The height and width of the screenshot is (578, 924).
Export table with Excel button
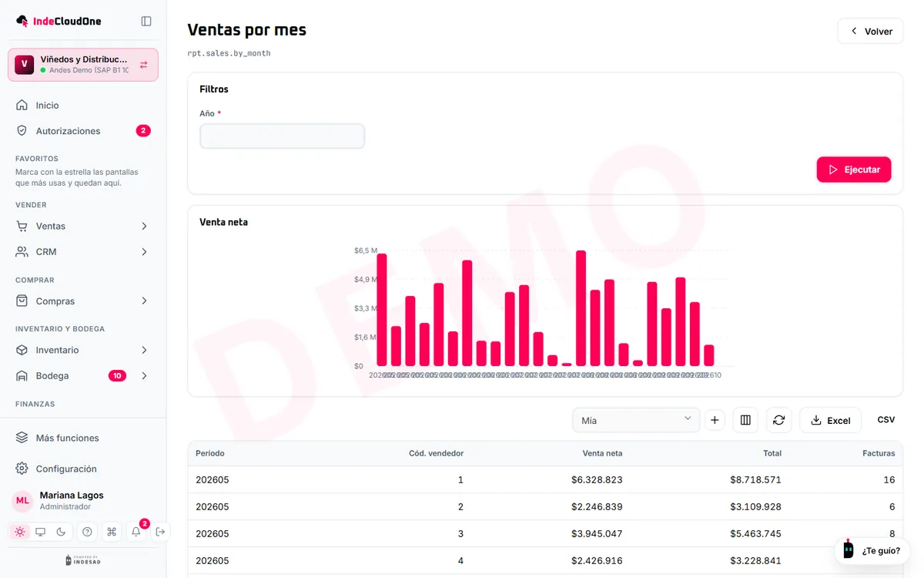pyautogui.click(x=831, y=420)
